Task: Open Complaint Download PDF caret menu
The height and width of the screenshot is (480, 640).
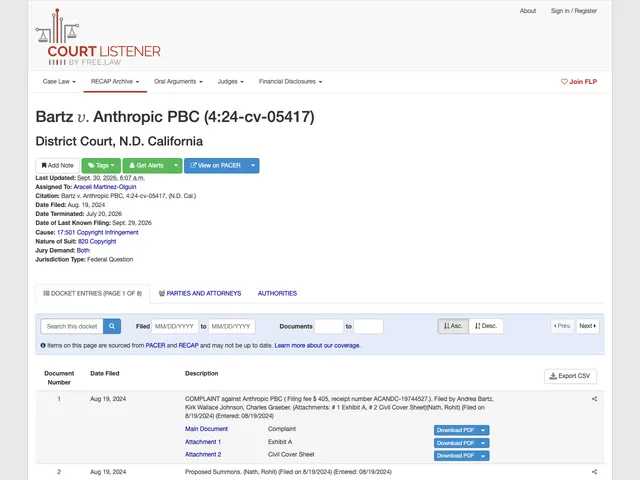Action: pos(483,430)
